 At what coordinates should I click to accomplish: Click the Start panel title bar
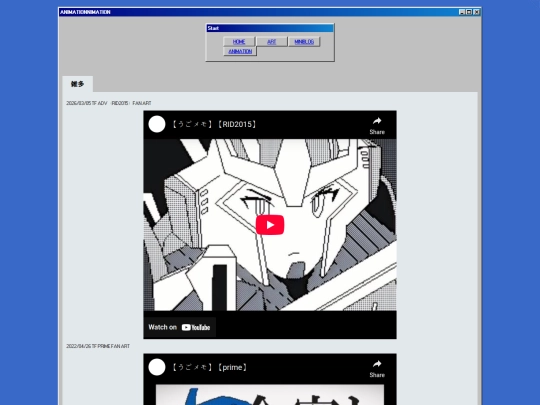click(x=270, y=28)
